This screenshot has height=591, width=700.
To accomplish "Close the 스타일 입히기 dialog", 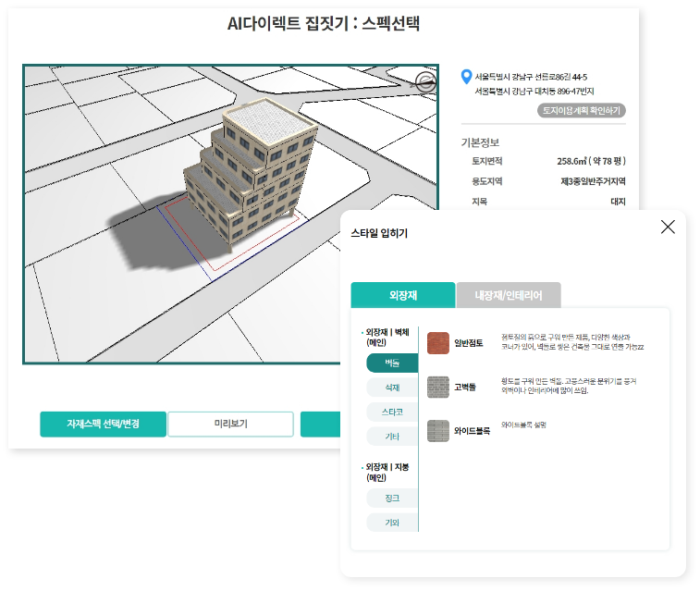I will [x=668, y=228].
